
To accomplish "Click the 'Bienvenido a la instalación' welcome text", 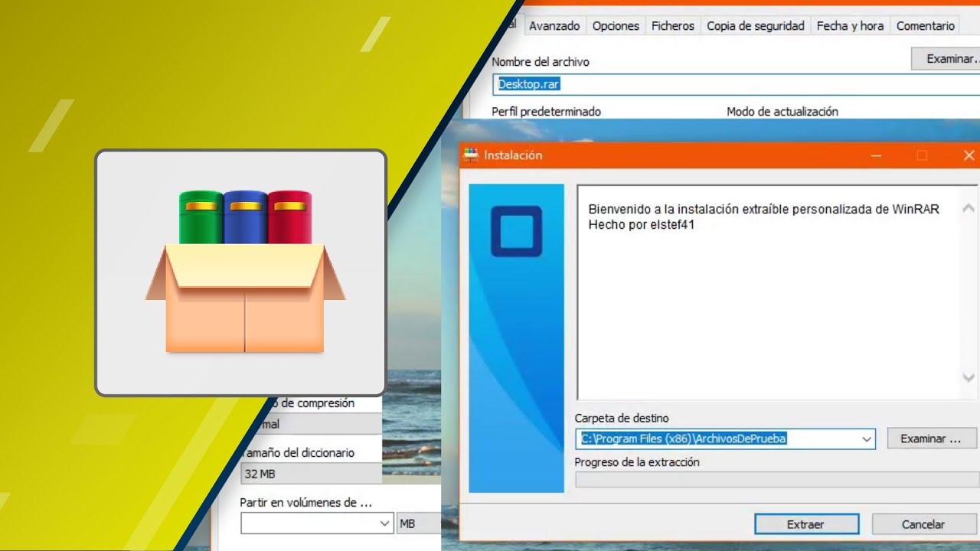I will click(x=763, y=209).
